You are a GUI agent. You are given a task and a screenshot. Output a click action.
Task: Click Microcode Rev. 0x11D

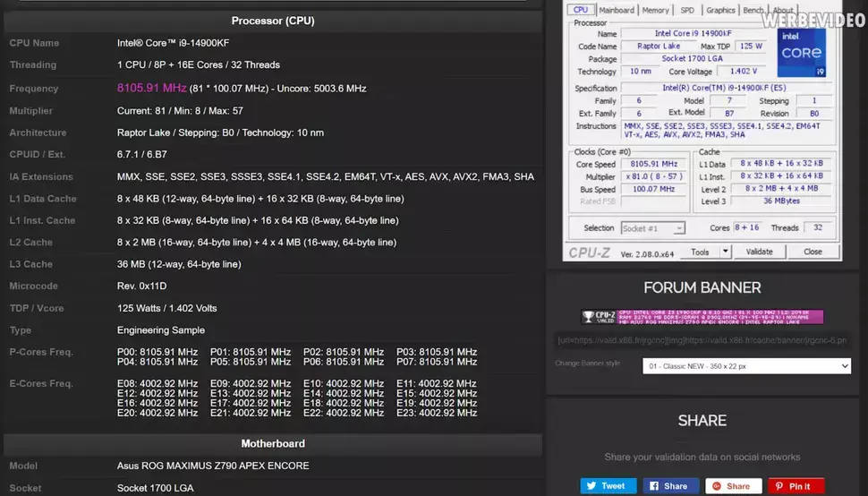[x=141, y=286]
